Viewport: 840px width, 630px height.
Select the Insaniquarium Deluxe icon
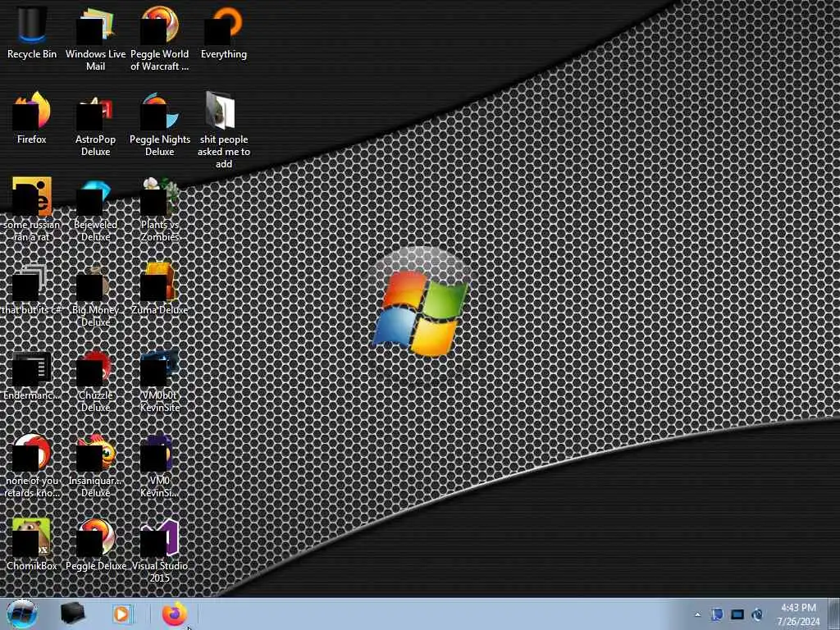click(x=95, y=465)
